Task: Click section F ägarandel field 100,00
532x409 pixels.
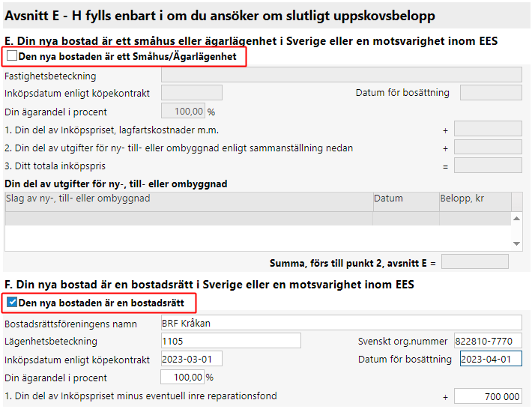Action: (183, 377)
